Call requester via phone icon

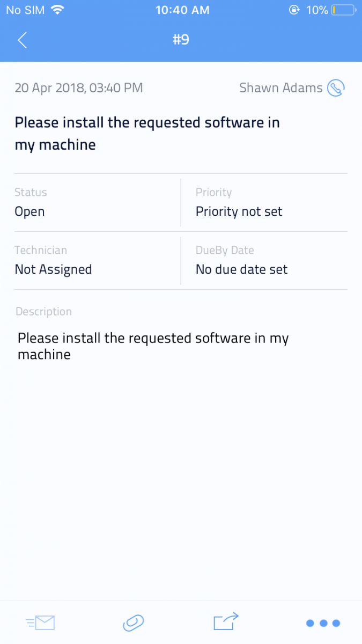point(336,88)
